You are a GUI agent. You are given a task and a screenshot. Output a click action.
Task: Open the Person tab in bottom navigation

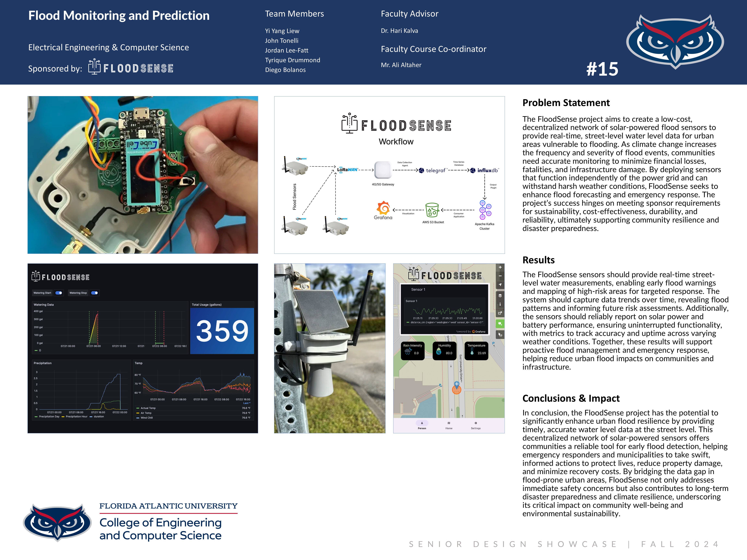tap(422, 425)
